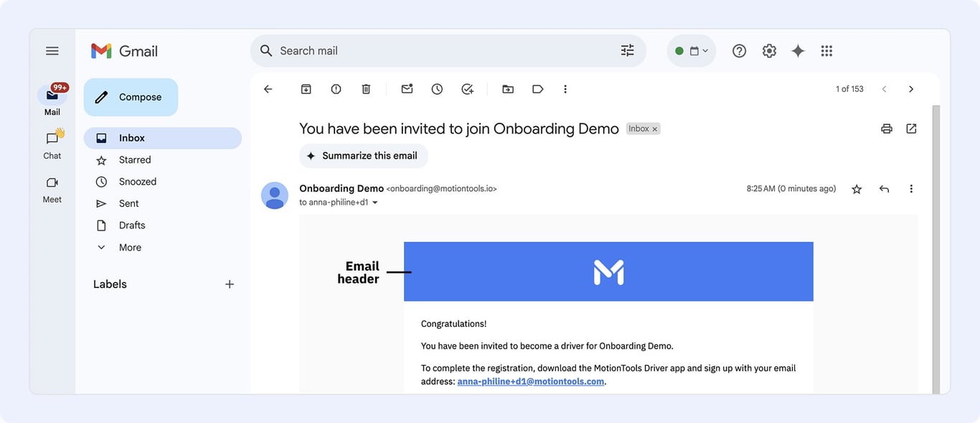Open the Meet section in sidebar

coord(52,190)
